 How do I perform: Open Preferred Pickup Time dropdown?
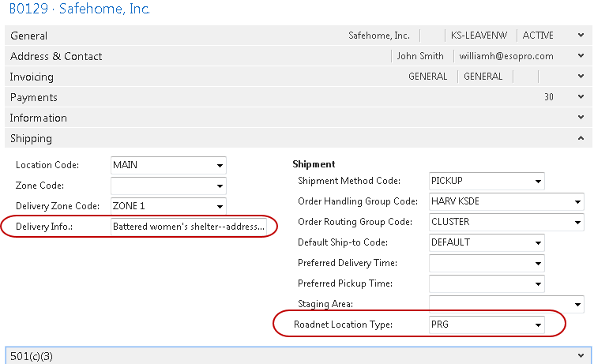[537, 284]
